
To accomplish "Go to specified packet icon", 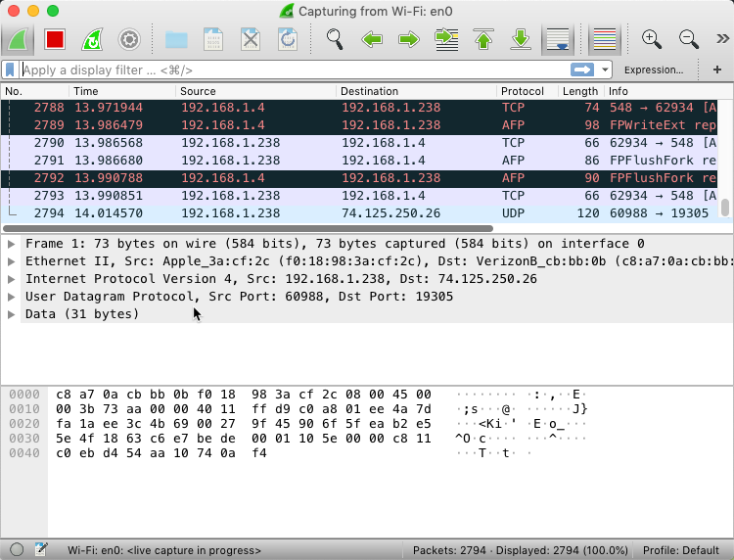I will [x=446, y=39].
